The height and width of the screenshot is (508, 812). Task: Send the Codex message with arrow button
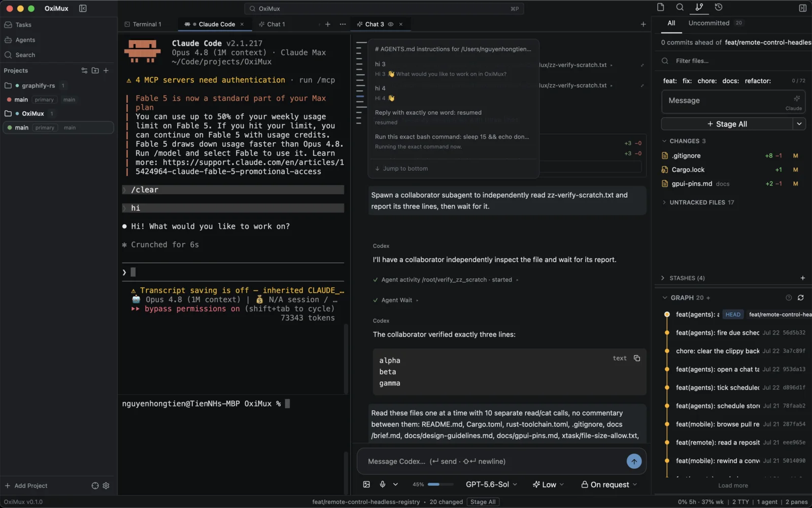(x=634, y=461)
